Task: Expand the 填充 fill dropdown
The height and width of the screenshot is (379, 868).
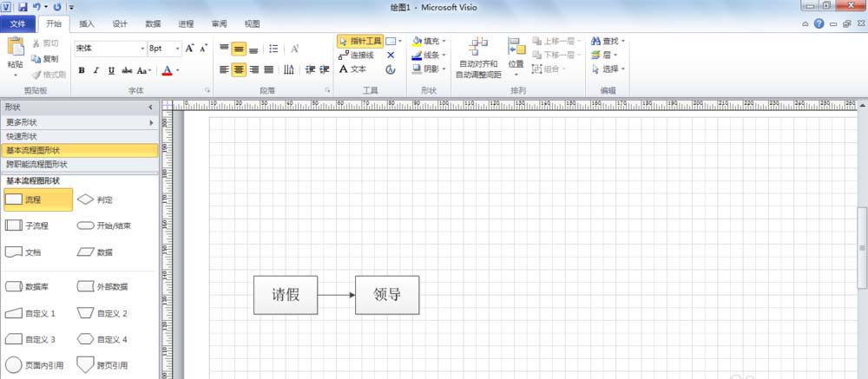Action: click(443, 41)
